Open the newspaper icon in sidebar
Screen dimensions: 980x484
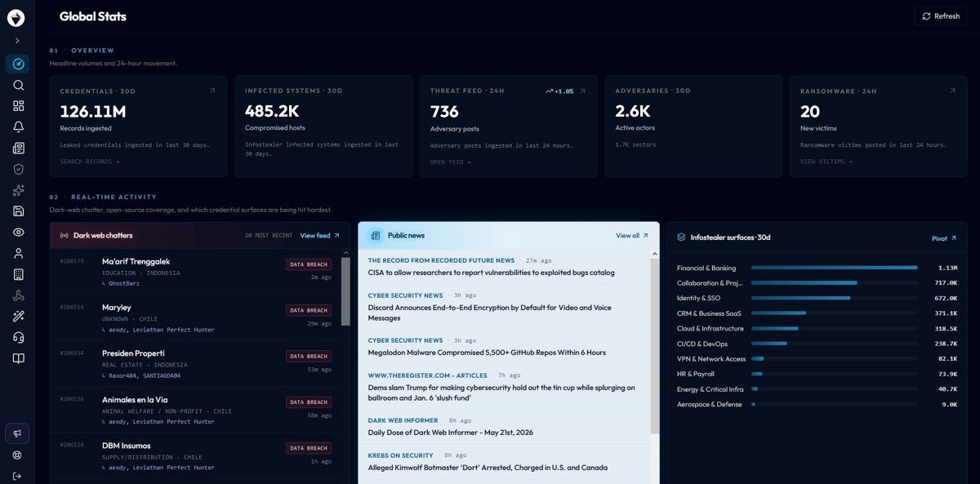18,148
